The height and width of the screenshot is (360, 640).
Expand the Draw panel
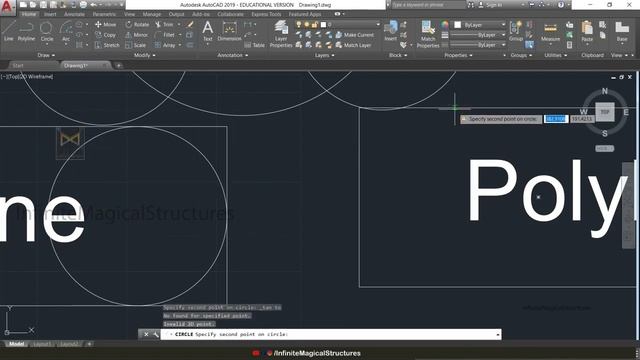tap(46, 55)
